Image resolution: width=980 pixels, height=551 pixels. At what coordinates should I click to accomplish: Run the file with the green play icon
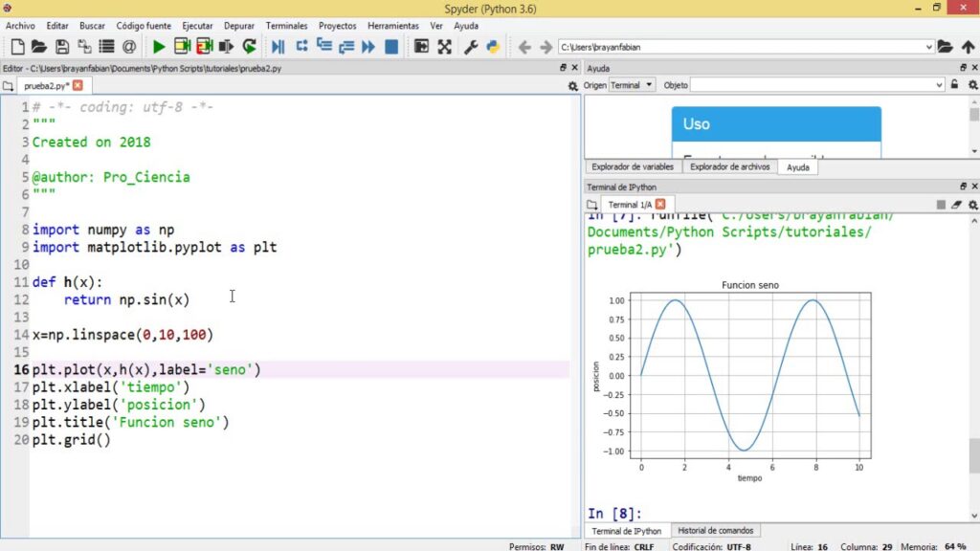pos(159,47)
